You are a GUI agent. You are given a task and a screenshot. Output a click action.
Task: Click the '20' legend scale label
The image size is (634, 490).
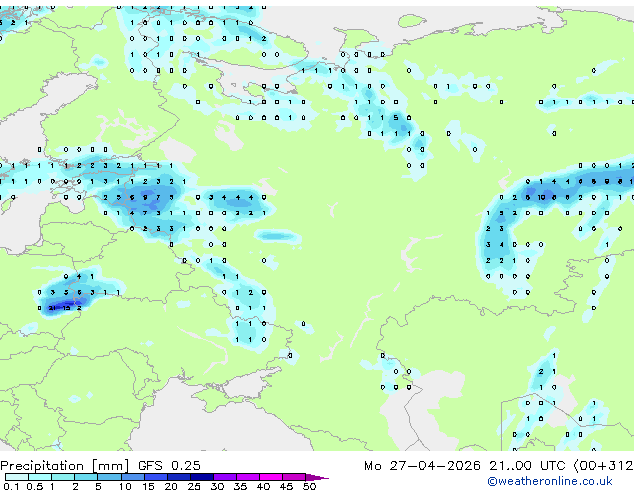[x=171, y=486]
